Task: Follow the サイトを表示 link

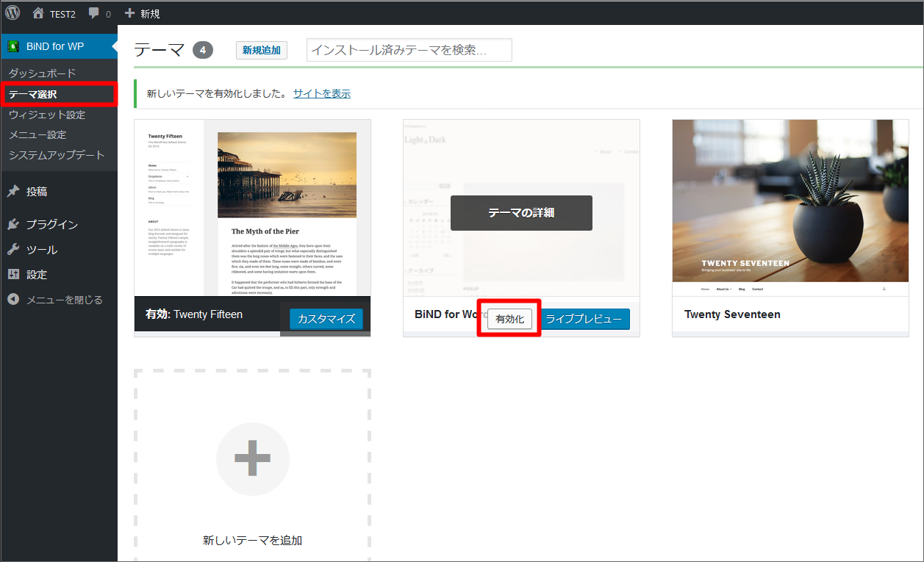Action: pos(322,93)
